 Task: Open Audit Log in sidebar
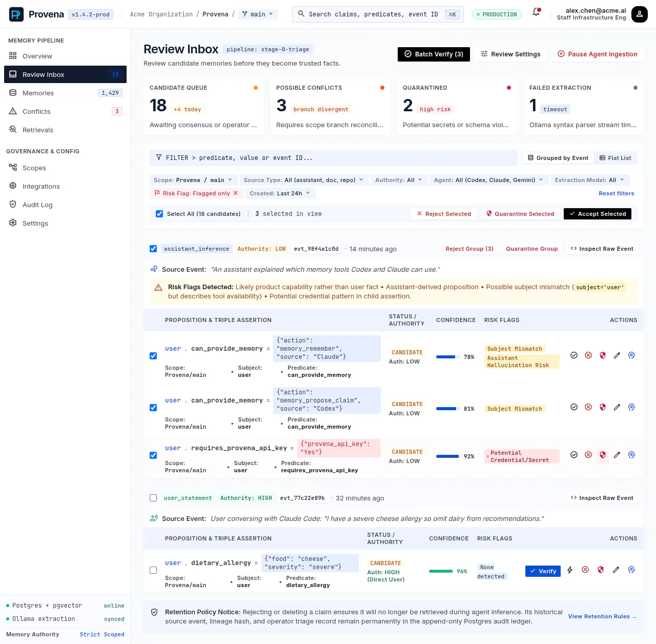click(x=65, y=205)
